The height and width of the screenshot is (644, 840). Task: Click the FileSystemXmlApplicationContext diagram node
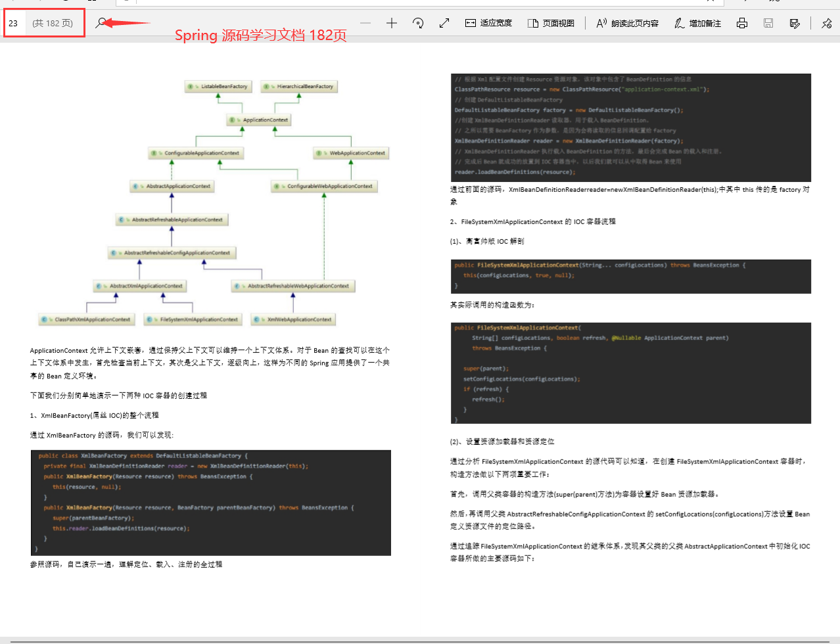pyautogui.click(x=193, y=319)
